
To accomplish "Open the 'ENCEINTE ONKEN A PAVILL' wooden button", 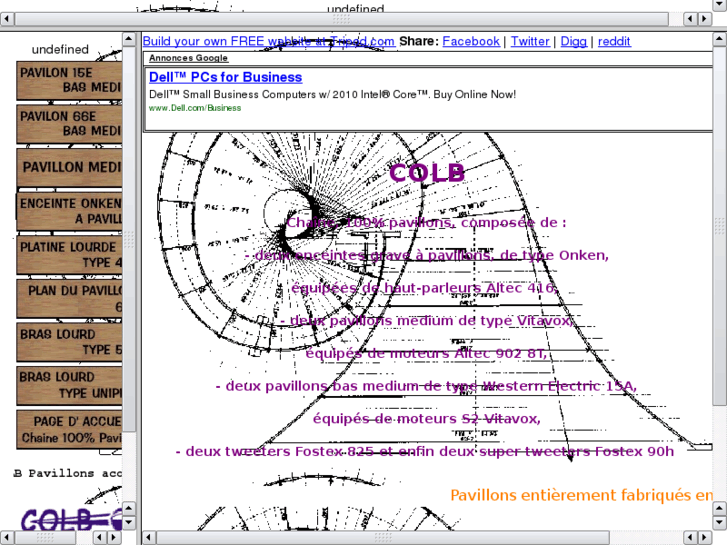I will click(70, 211).
